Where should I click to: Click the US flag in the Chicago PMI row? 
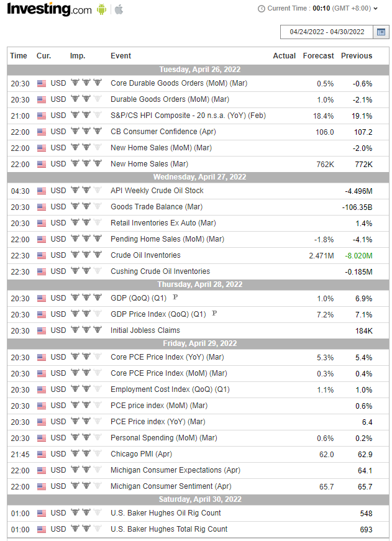pos(42,454)
